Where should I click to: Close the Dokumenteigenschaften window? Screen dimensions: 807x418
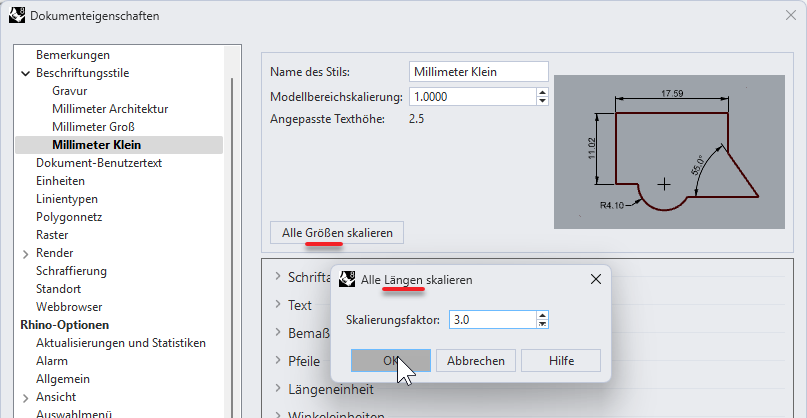point(791,15)
